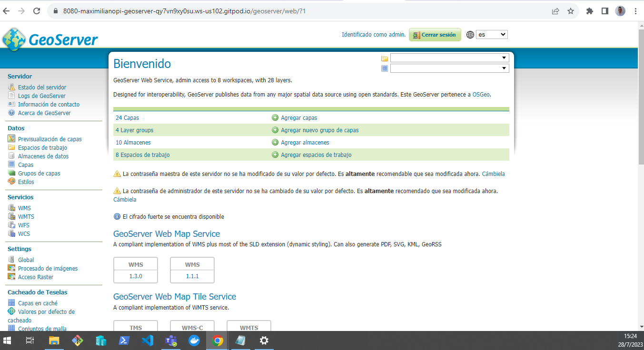Open Docker Desktop from the taskbar
This screenshot has width=644, height=350.
coord(194,340)
